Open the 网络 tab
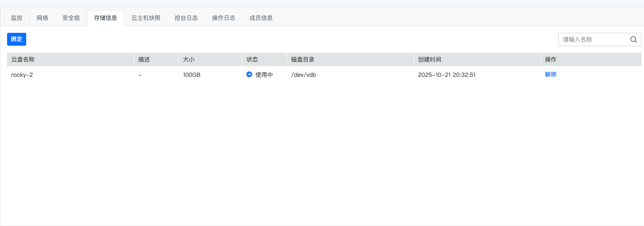Screen dimensions: 644x226 coord(42,18)
